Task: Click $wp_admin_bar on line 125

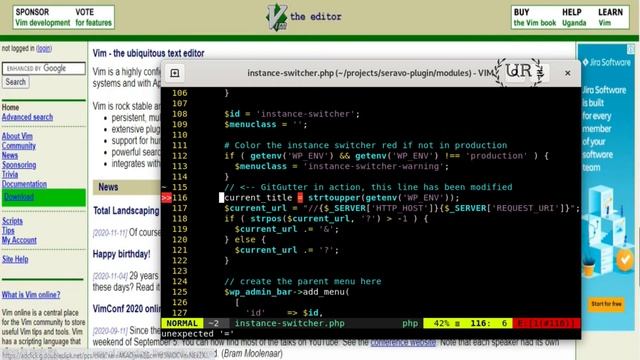Action: 258,292
